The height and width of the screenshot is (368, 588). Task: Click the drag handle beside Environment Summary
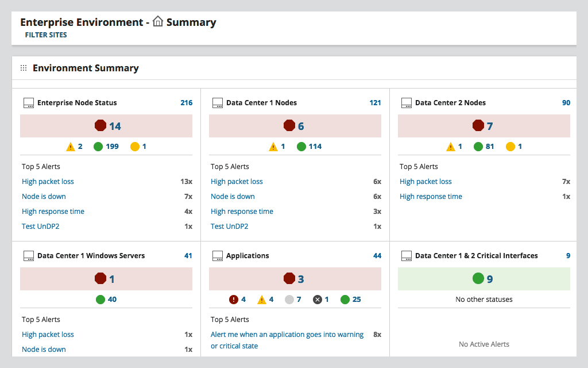click(x=23, y=67)
